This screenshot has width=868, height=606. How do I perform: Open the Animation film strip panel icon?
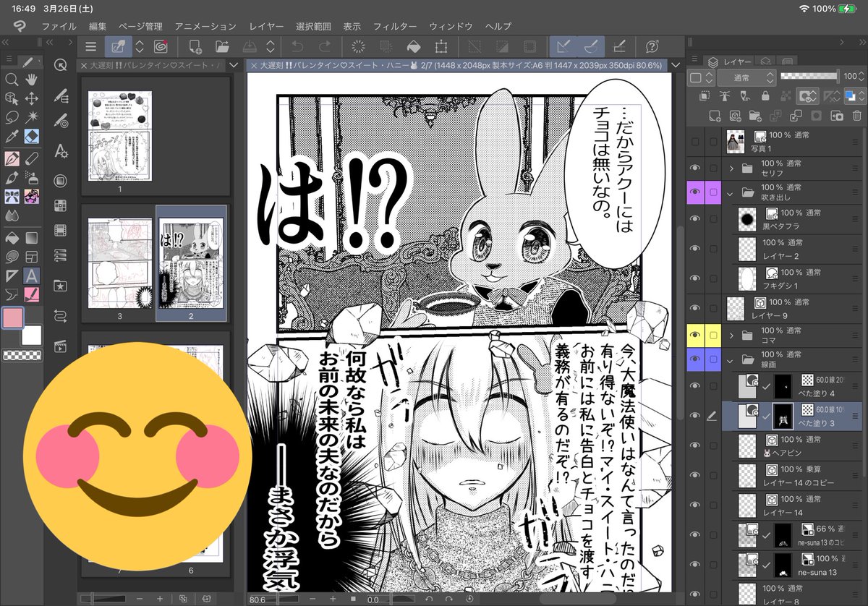61,231
